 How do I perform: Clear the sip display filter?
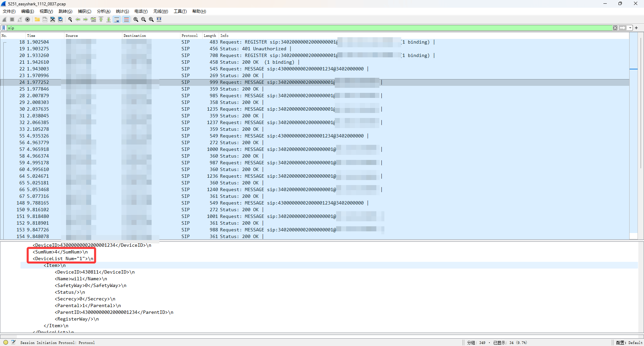point(615,28)
